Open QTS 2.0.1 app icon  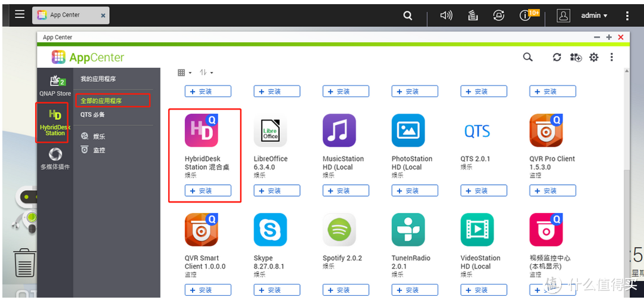477,131
